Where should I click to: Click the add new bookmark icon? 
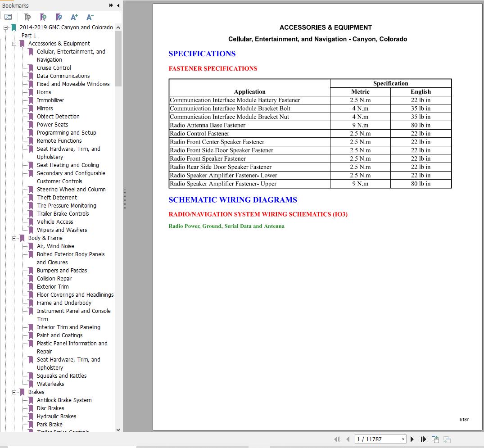click(43, 17)
